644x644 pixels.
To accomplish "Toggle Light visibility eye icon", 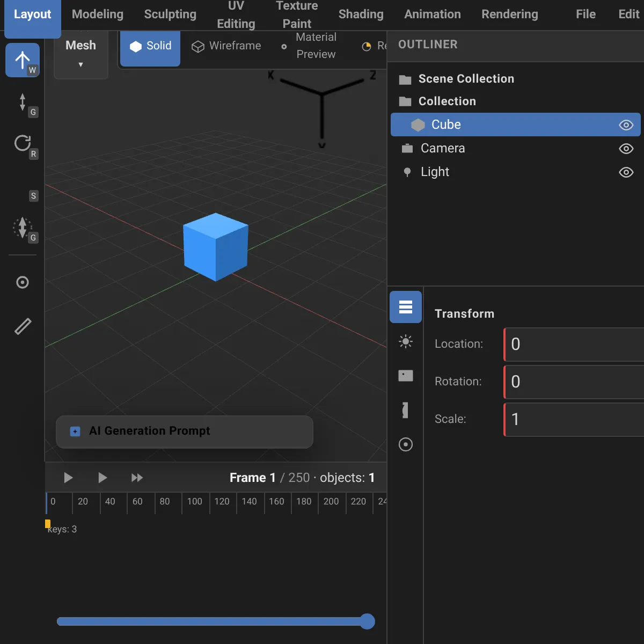I will (626, 172).
